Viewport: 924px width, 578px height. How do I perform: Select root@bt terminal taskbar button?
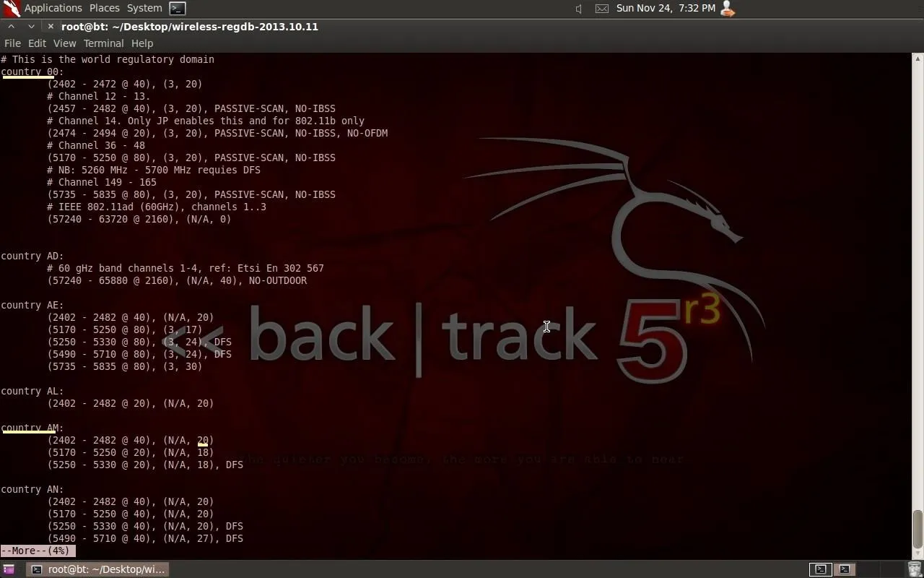(99, 569)
